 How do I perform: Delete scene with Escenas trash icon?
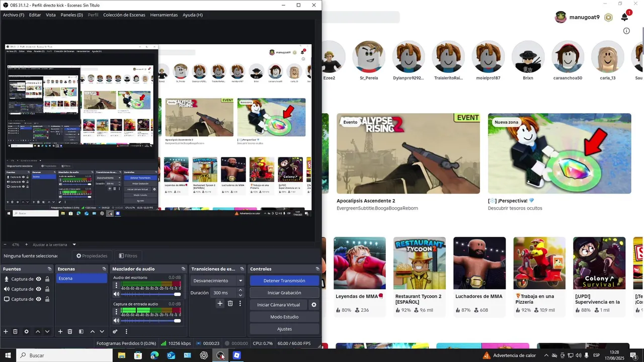[x=70, y=331]
